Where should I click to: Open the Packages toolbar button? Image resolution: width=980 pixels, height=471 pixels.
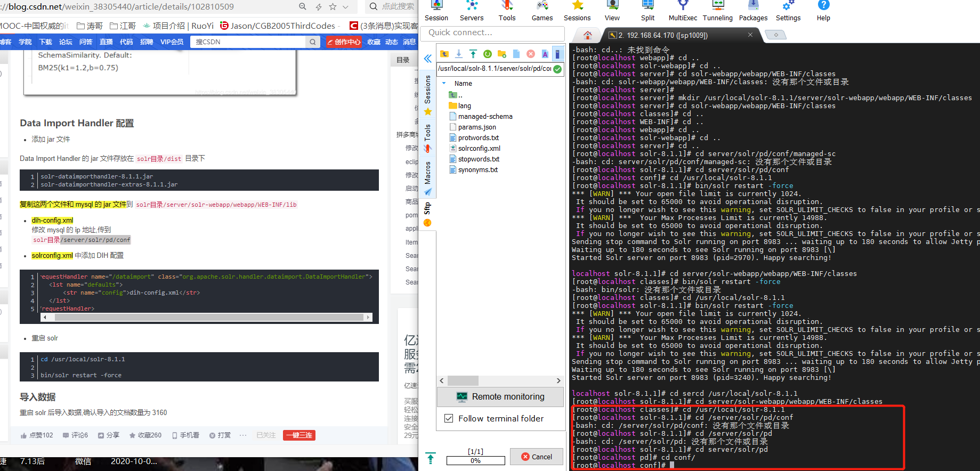(753, 11)
